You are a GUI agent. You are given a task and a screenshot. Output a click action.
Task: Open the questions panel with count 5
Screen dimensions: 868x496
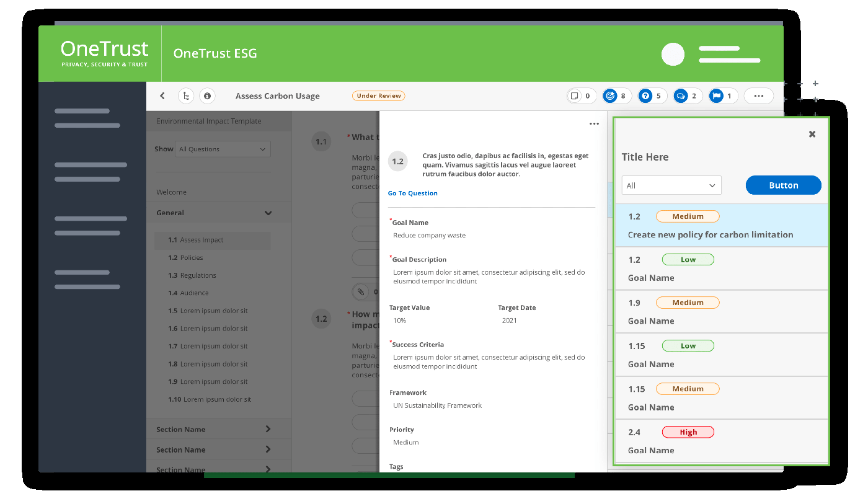pyautogui.click(x=652, y=95)
